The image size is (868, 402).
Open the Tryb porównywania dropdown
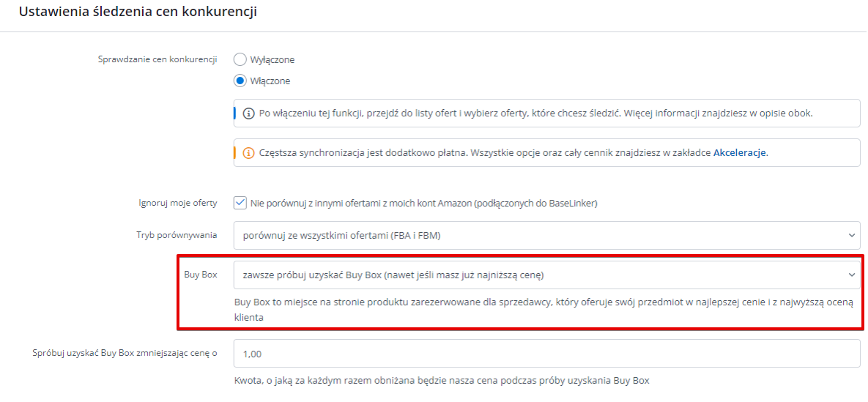547,235
